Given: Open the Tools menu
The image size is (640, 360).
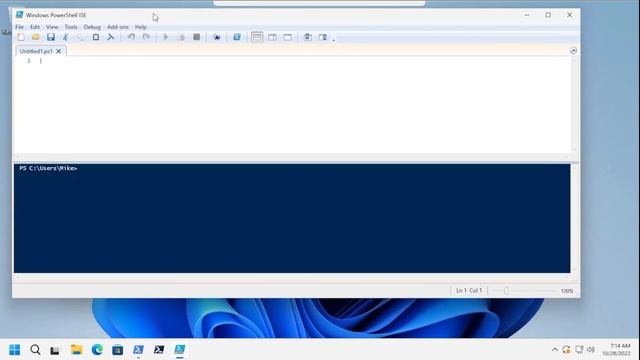Looking at the screenshot, I should coord(71,27).
